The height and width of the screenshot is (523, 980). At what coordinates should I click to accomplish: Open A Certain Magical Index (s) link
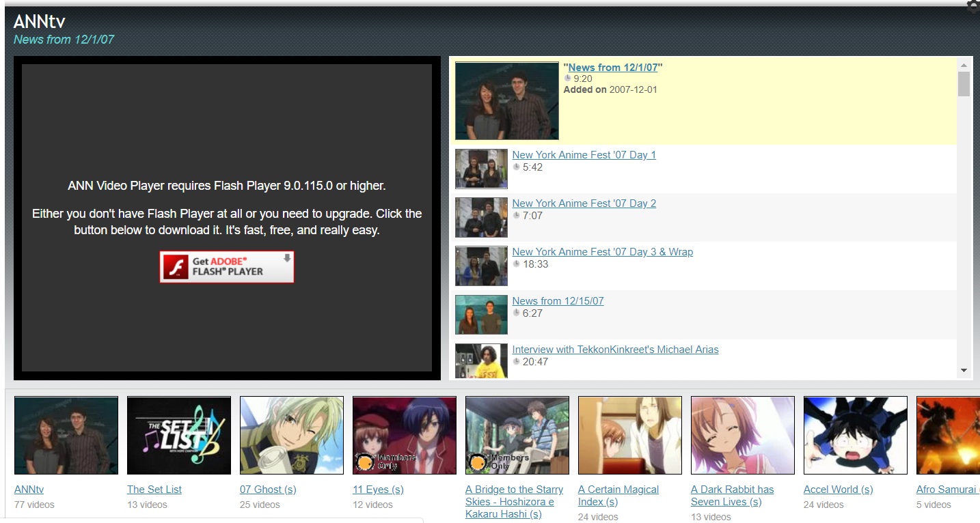pos(618,496)
